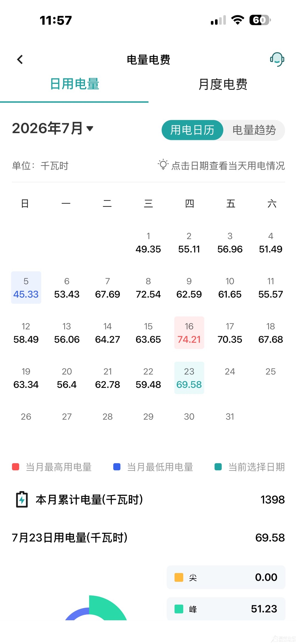Tap 本月累计电量 total value 1398
The height and width of the screenshot is (644, 297).
[273, 500]
